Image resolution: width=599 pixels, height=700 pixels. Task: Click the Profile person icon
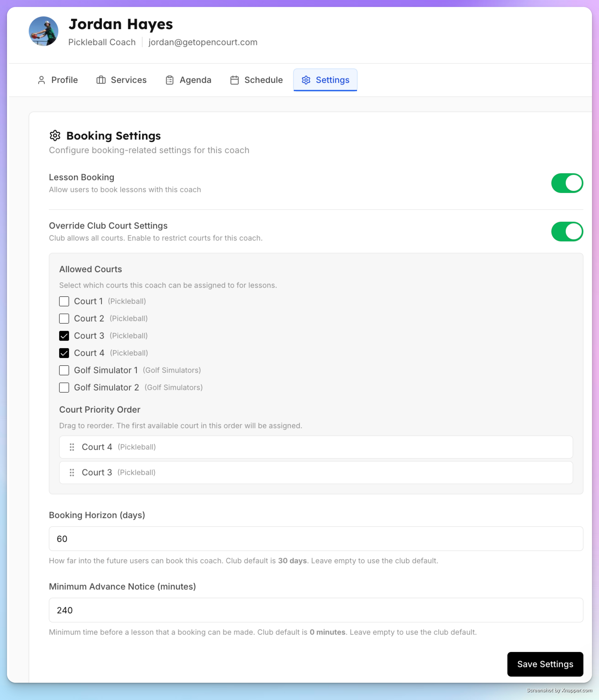tap(41, 80)
